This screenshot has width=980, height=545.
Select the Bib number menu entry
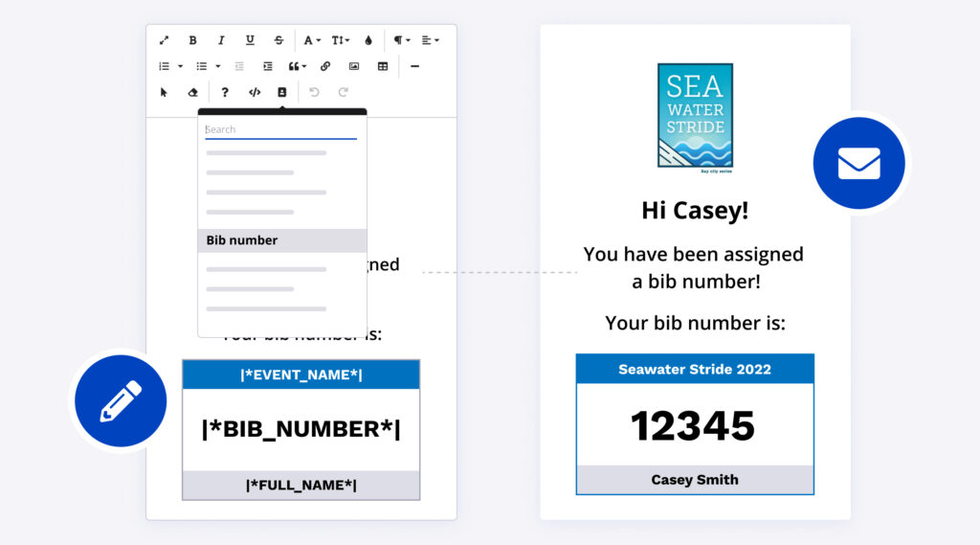pos(282,240)
